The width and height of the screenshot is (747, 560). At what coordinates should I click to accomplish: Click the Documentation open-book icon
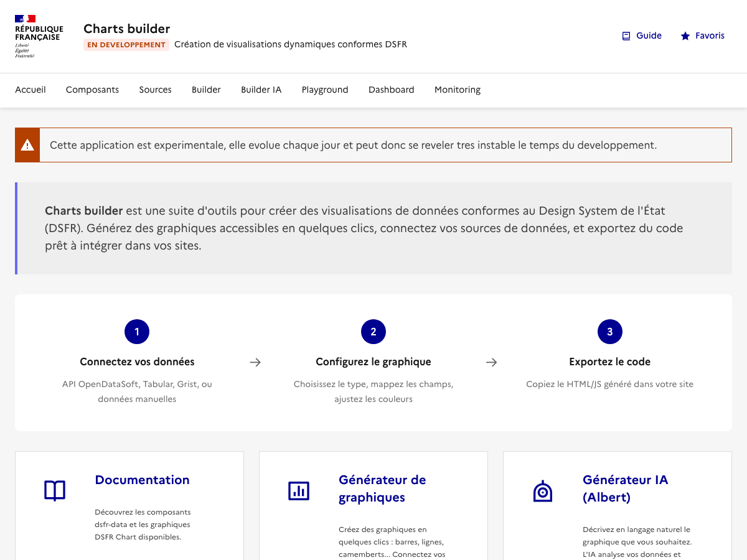pos(54,490)
